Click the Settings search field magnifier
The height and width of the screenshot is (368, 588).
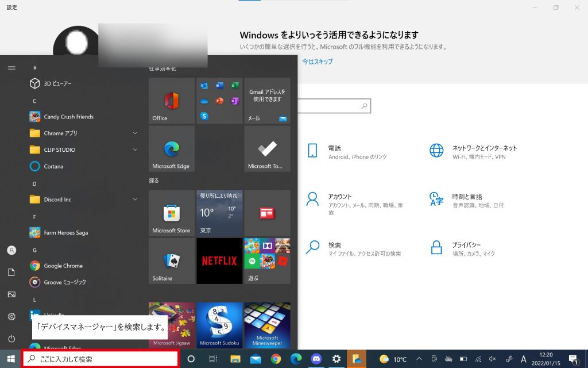point(364,106)
